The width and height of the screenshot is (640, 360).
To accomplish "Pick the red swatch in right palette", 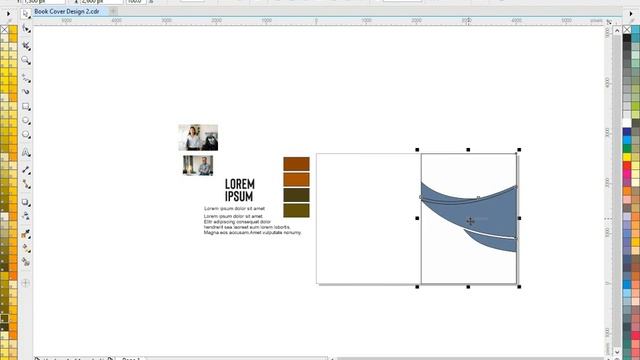I will coord(627,166).
